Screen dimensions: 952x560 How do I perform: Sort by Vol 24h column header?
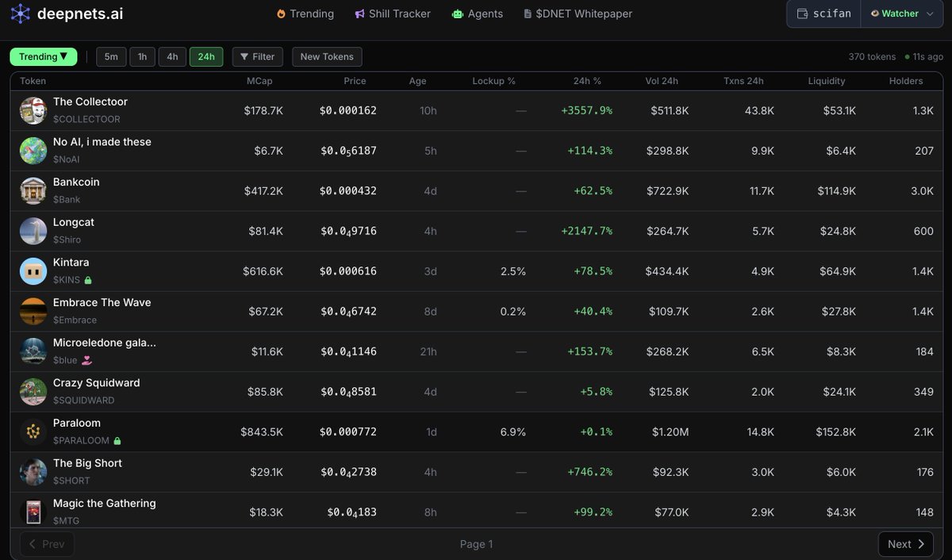tap(662, 81)
